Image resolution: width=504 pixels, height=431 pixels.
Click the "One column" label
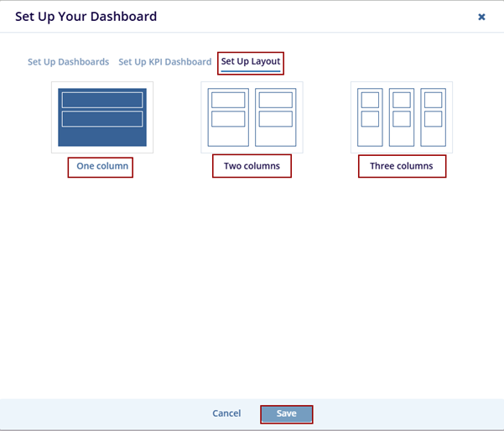pyautogui.click(x=102, y=166)
